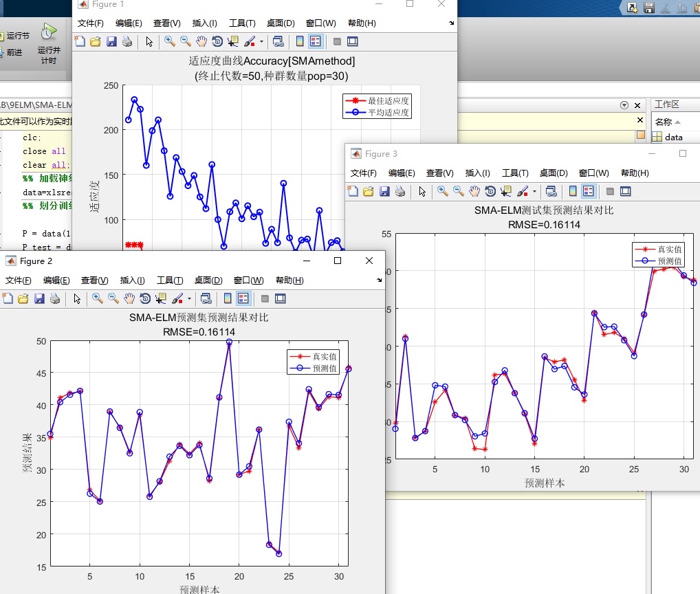Viewport: 700px width, 594px height.
Task: Open 查看(V) menu in Figure 2
Action: click(x=95, y=280)
